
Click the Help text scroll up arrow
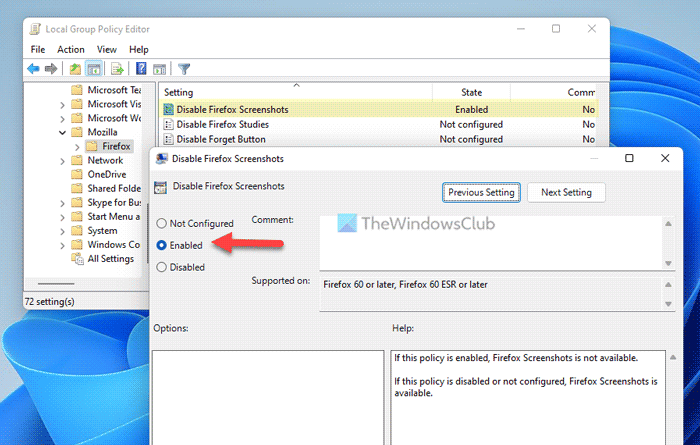[x=673, y=357]
